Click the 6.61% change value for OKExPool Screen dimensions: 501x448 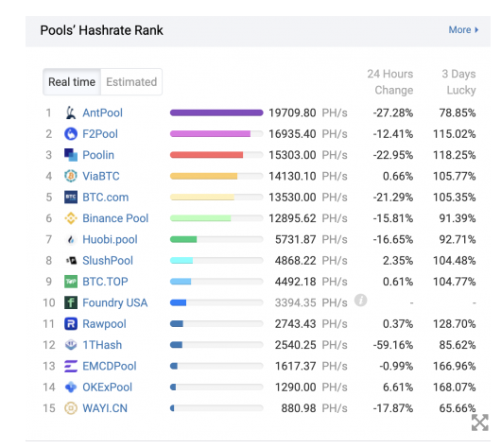pos(398,387)
